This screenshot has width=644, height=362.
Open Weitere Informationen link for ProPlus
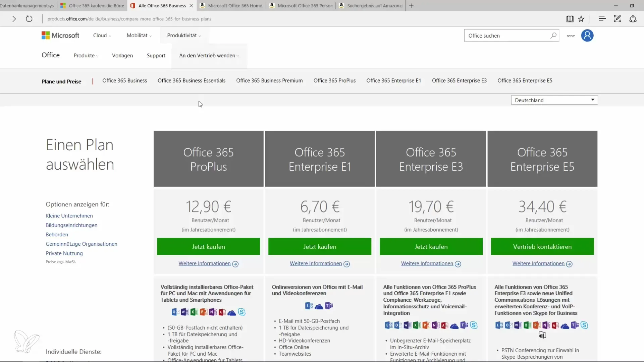coord(205,264)
